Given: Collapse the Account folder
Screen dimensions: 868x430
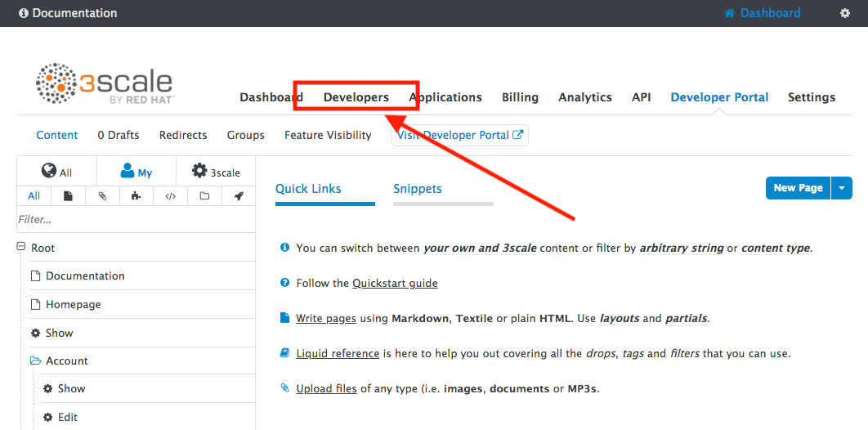Looking at the screenshot, I should (x=35, y=361).
